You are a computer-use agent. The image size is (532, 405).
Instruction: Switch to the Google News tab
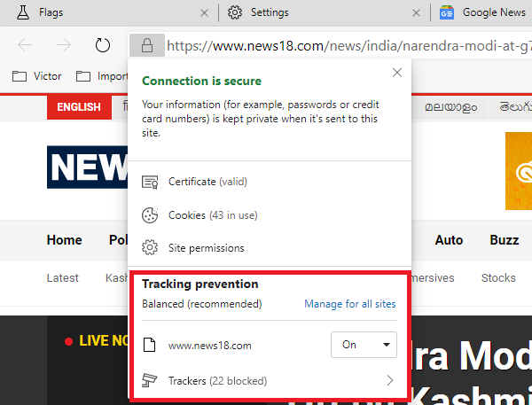(x=481, y=13)
